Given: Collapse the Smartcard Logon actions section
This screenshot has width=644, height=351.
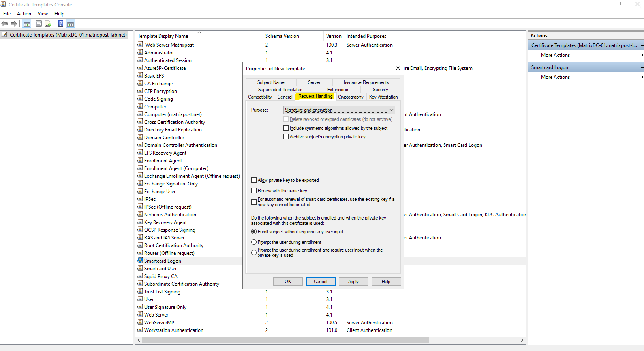Looking at the screenshot, I should pyautogui.click(x=642, y=67).
